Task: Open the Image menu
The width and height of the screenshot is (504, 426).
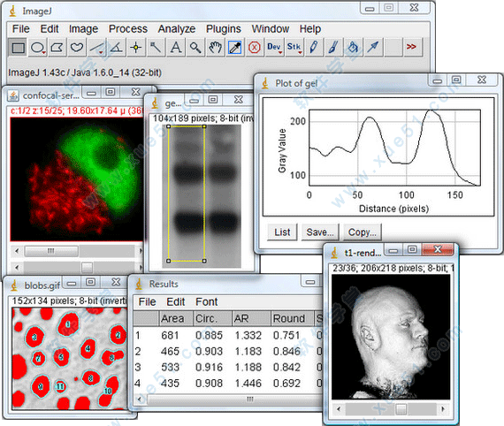Action: click(x=84, y=29)
